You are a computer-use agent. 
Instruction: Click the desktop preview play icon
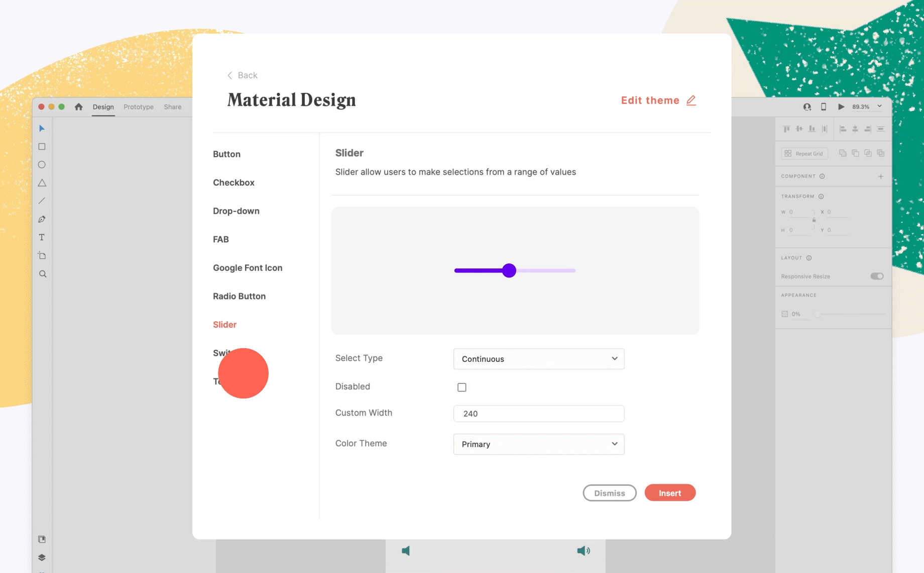(841, 107)
